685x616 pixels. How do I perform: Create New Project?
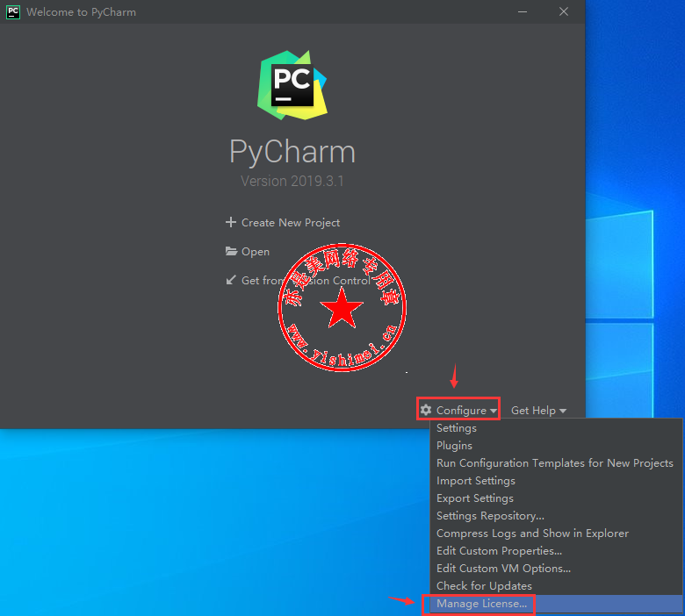pyautogui.click(x=291, y=223)
